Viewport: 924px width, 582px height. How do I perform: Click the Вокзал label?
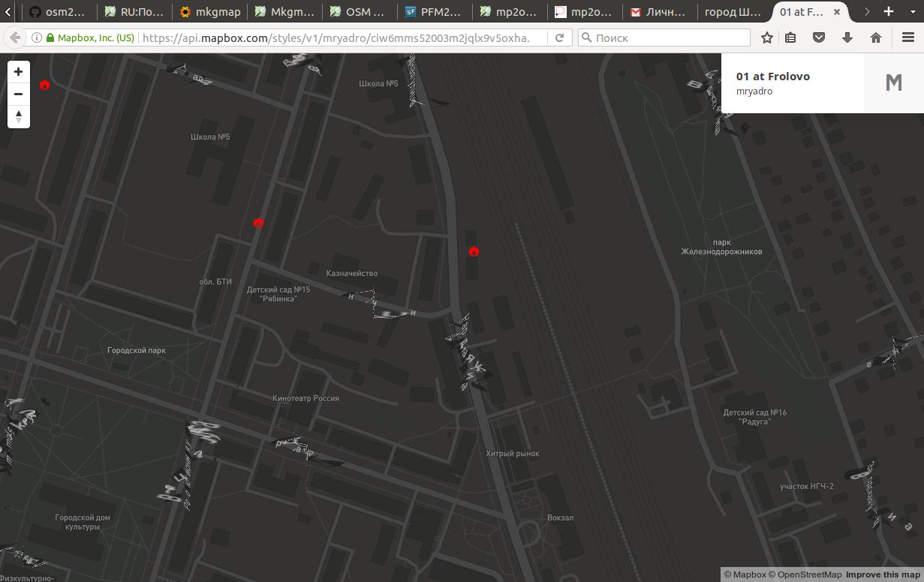(561, 517)
